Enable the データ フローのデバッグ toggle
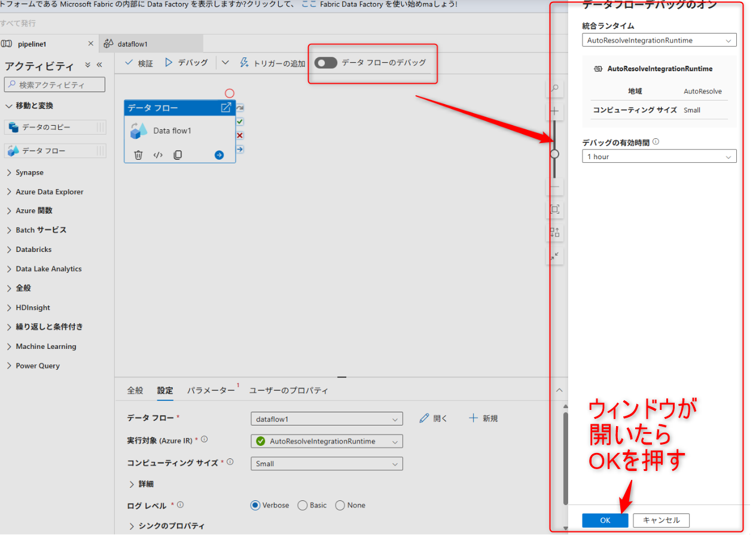Screen dimensions: 756x535 [x=326, y=62]
